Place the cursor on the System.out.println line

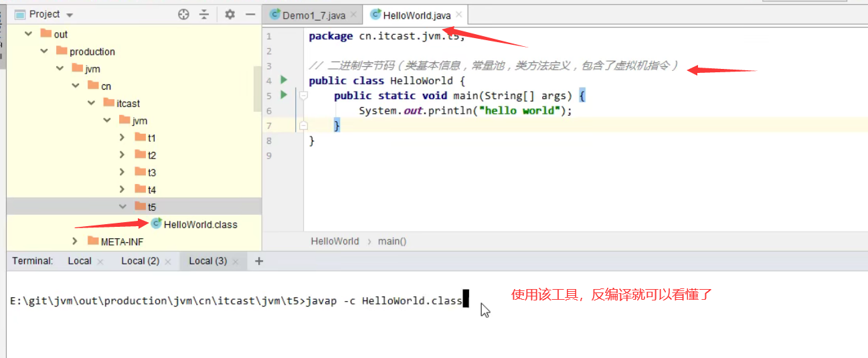[x=466, y=110]
